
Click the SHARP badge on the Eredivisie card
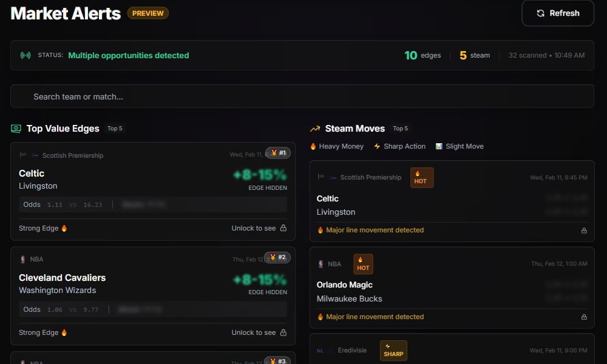[393, 351]
